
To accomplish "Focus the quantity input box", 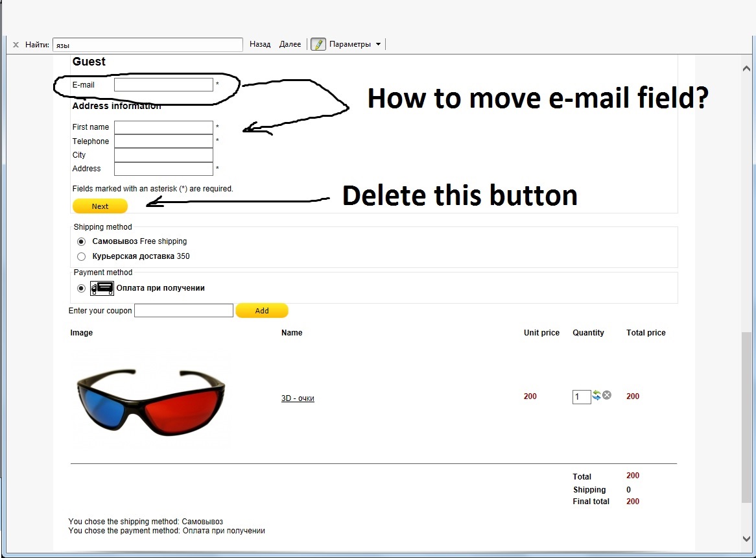I will click(x=582, y=397).
